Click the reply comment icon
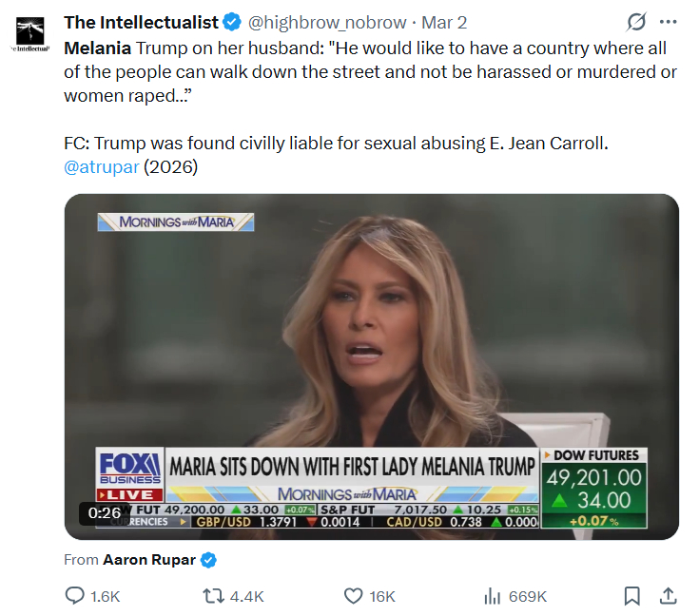 [74, 596]
